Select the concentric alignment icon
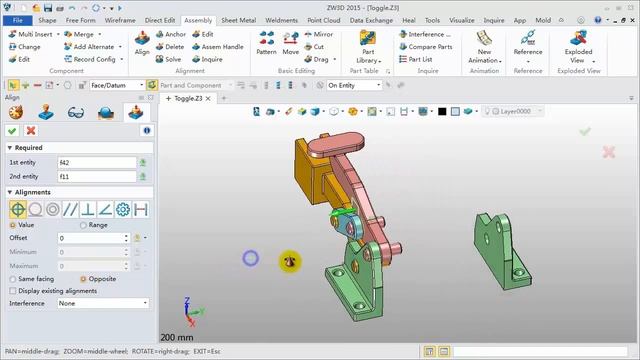The image size is (640, 360). 53,210
